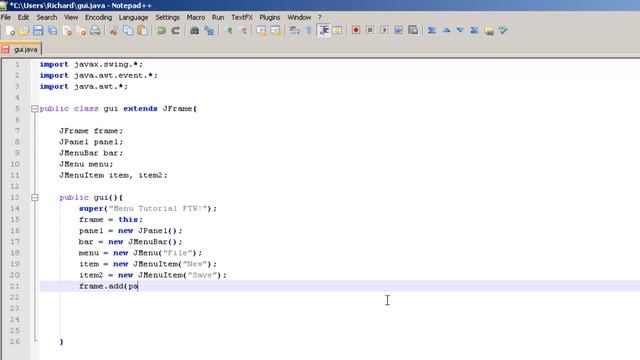The height and width of the screenshot is (360, 640).
Task: Open the Encoding menu
Action: point(98,17)
